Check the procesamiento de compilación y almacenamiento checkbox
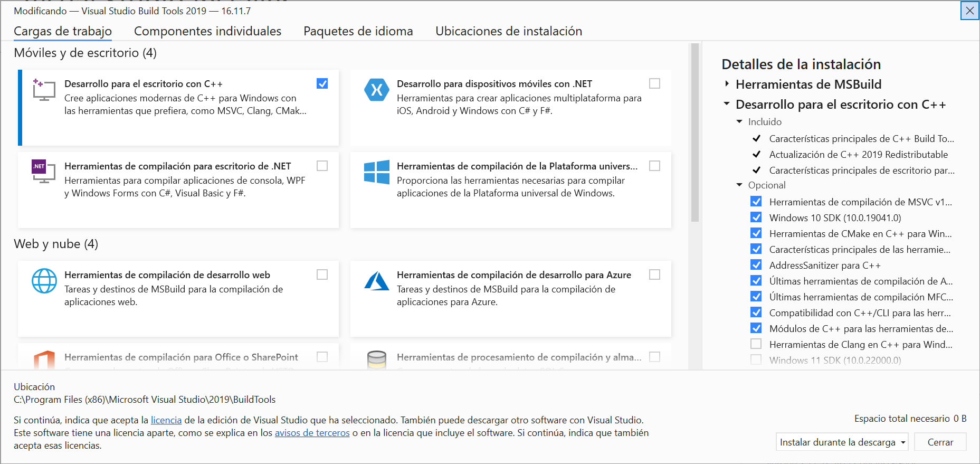Screen dimensions: 980x464 click(655, 357)
